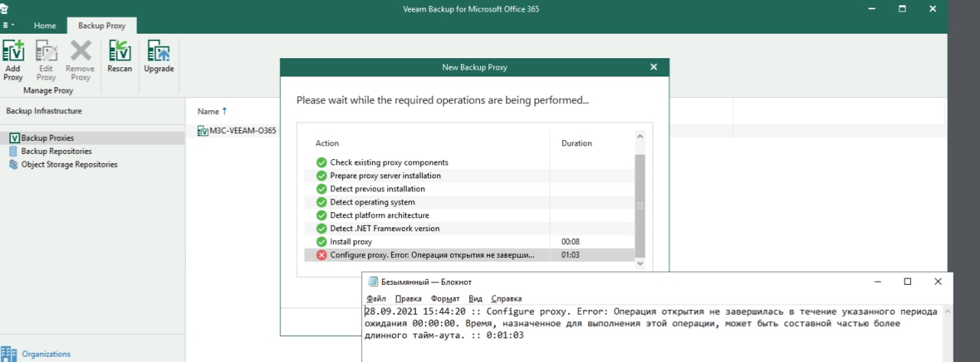980x362 pixels.
Task: Open the Home ribbon tab
Action: click(x=44, y=26)
